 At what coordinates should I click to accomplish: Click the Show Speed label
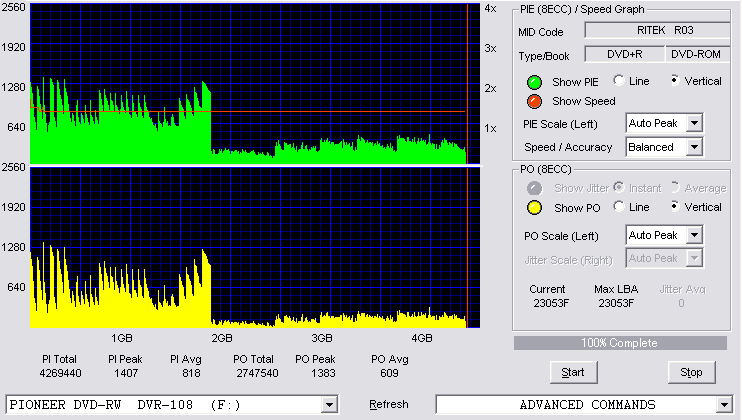pyautogui.click(x=583, y=101)
